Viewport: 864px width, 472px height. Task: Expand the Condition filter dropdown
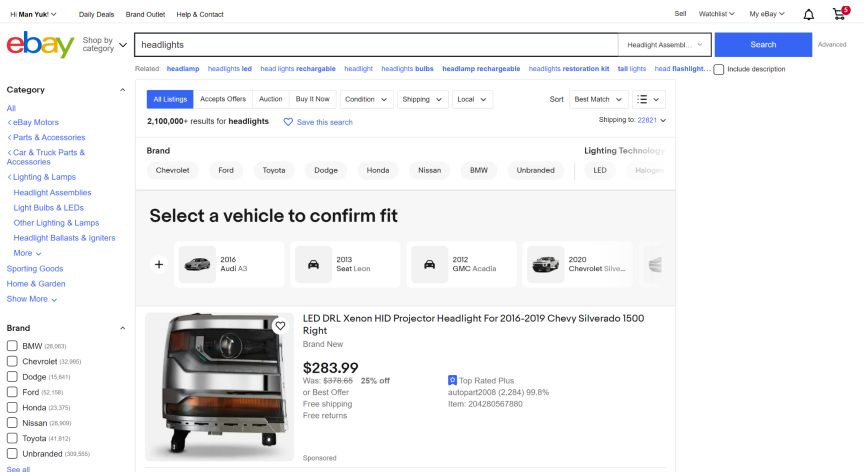[x=366, y=99]
